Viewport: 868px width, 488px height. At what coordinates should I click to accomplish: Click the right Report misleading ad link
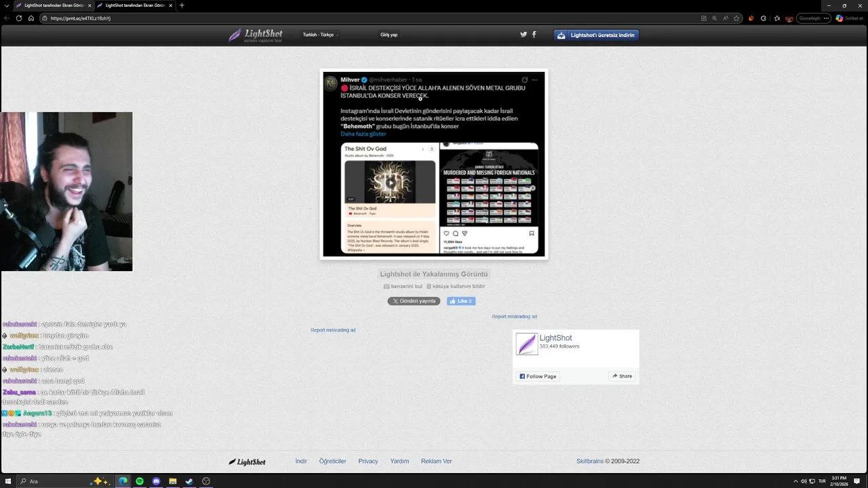coord(514,317)
